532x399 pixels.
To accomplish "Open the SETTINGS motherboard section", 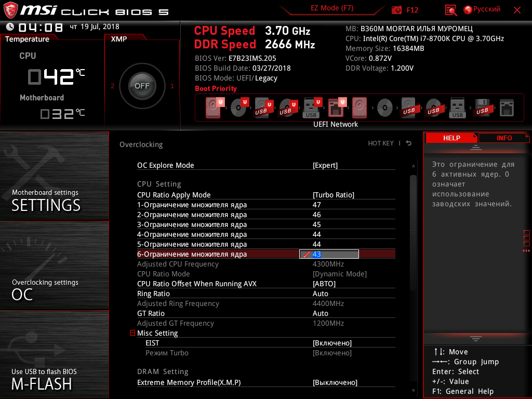I will tap(54, 176).
